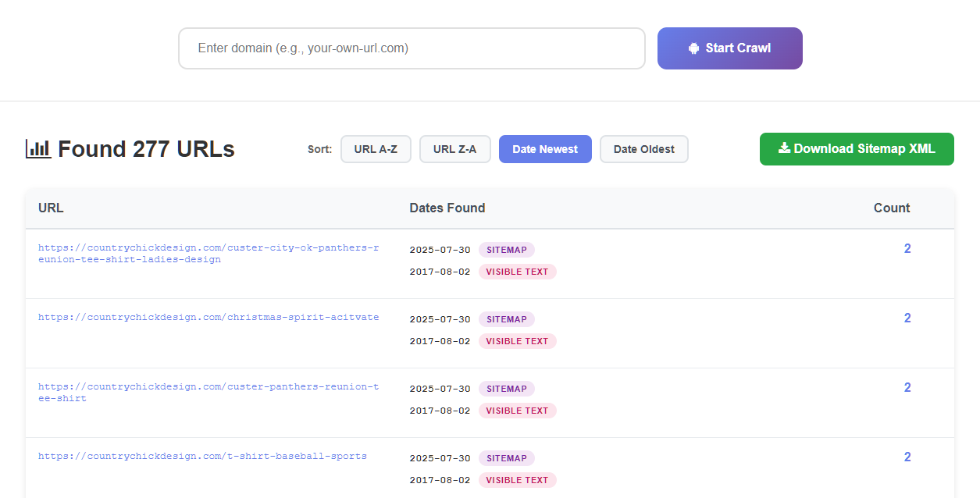Open the t-shirt-baseball-sports URL link

click(202, 456)
